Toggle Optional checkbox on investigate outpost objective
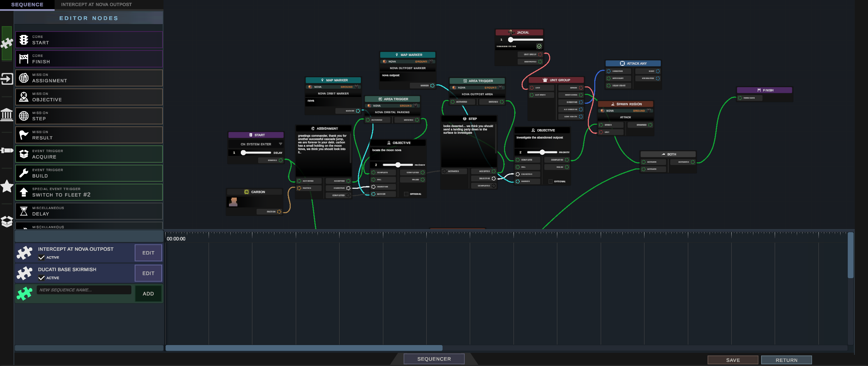 [x=551, y=182]
